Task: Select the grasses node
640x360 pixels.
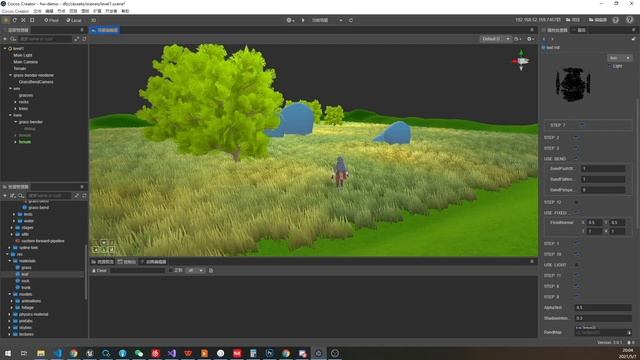Action: (26, 95)
